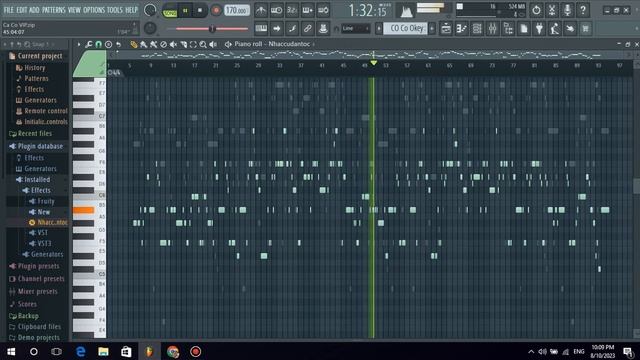The height and width of the screenshot is (360, 640).
Task: Click the multilink to controllers icon
Action: pos(307,28)
